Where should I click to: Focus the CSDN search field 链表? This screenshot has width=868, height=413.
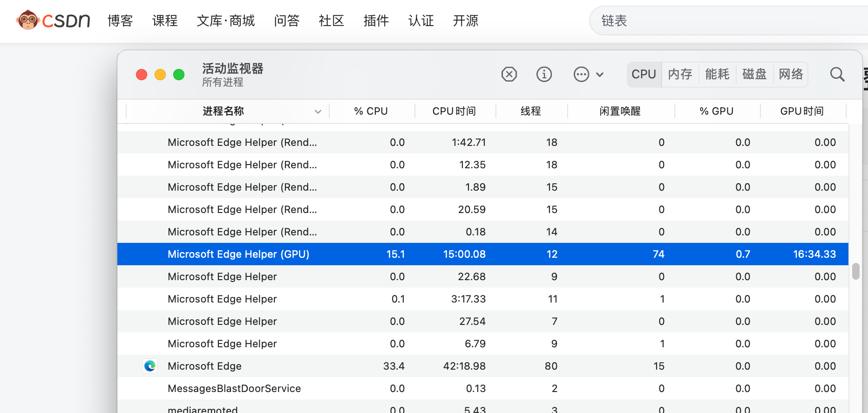pos(729,21)
